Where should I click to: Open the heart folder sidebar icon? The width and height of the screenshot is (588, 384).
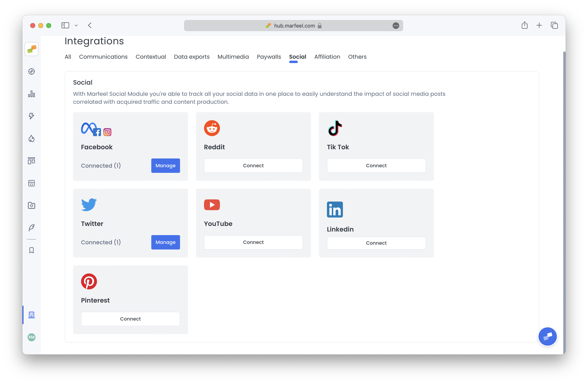tap(31, 205)
